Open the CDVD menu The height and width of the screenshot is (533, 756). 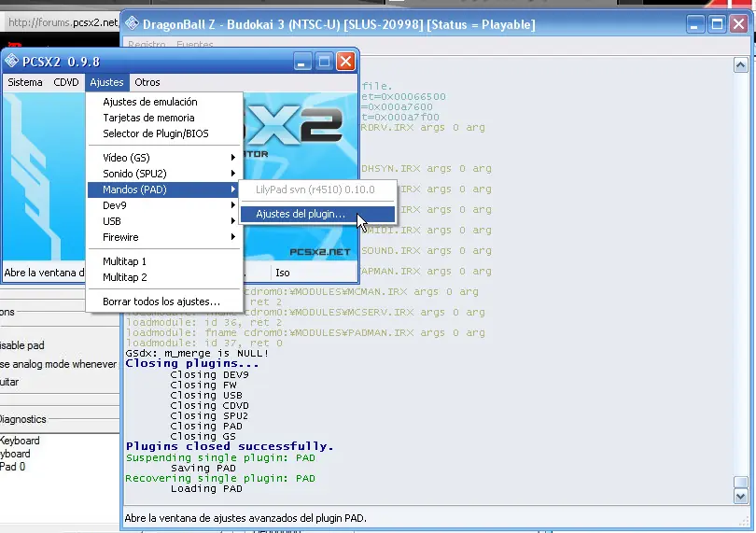[66, 82]
